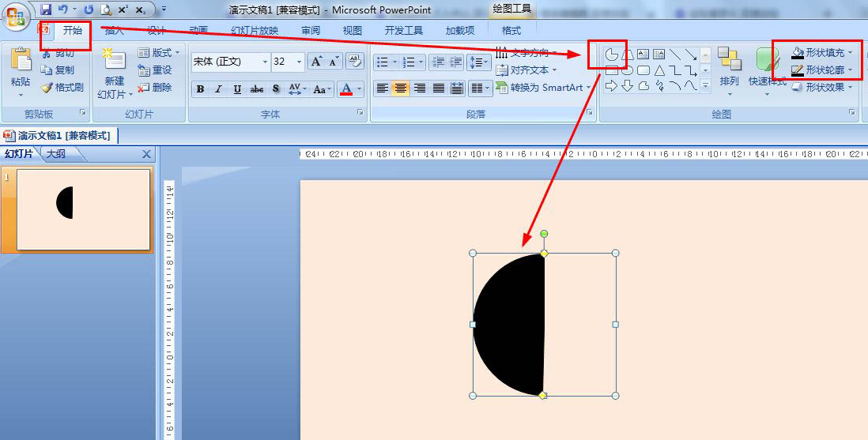Open text direction (文字方向) menu
This screenshot has height=440, width=868.
click(526, 53)
